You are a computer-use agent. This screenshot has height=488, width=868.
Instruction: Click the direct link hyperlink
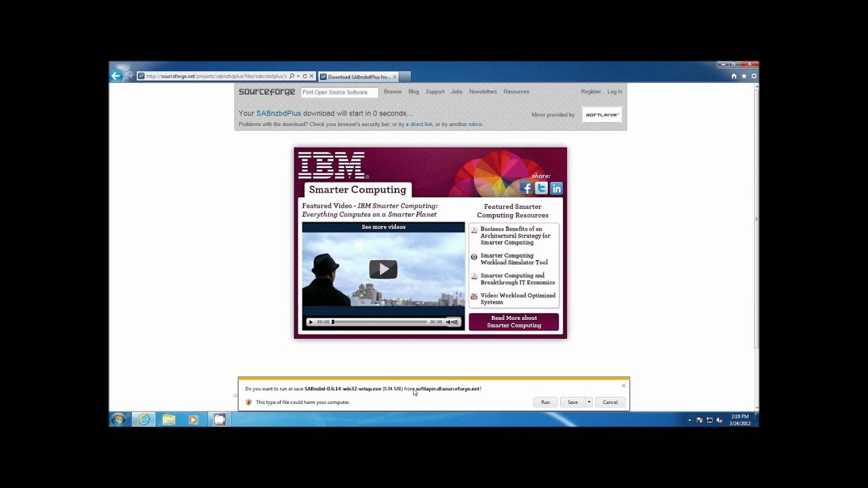click(421, 125)
